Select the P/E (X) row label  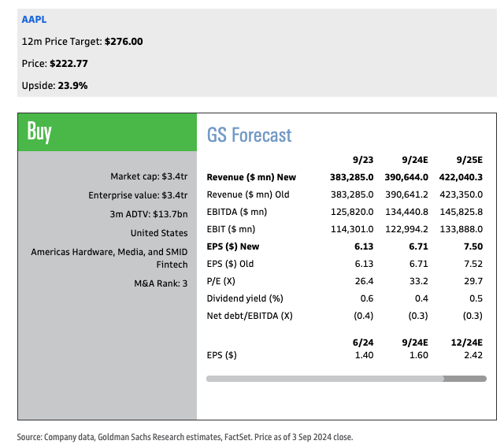pyautogui.click(x=221, y=281)
